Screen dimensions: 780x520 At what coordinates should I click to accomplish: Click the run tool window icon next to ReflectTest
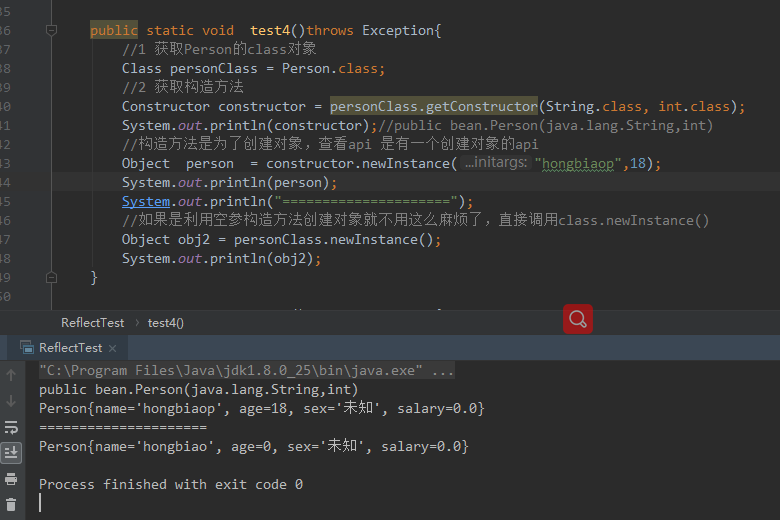point(27,347)
